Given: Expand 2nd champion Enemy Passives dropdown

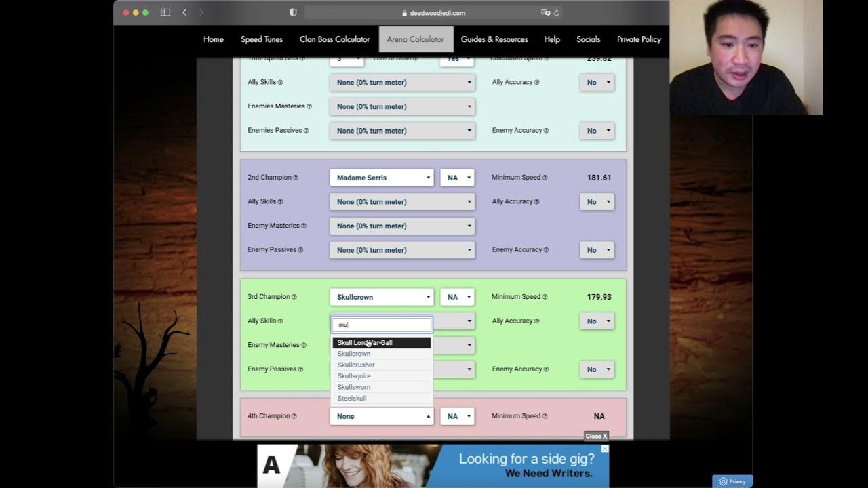Looking at the screenshot, I should pyautogui.click(x=402, y=250).
